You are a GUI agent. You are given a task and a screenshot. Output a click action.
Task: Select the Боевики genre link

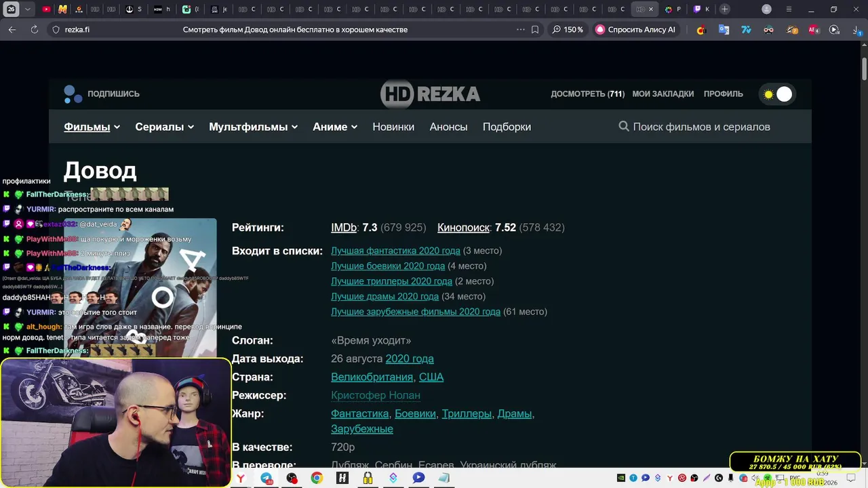coord(415,413)
